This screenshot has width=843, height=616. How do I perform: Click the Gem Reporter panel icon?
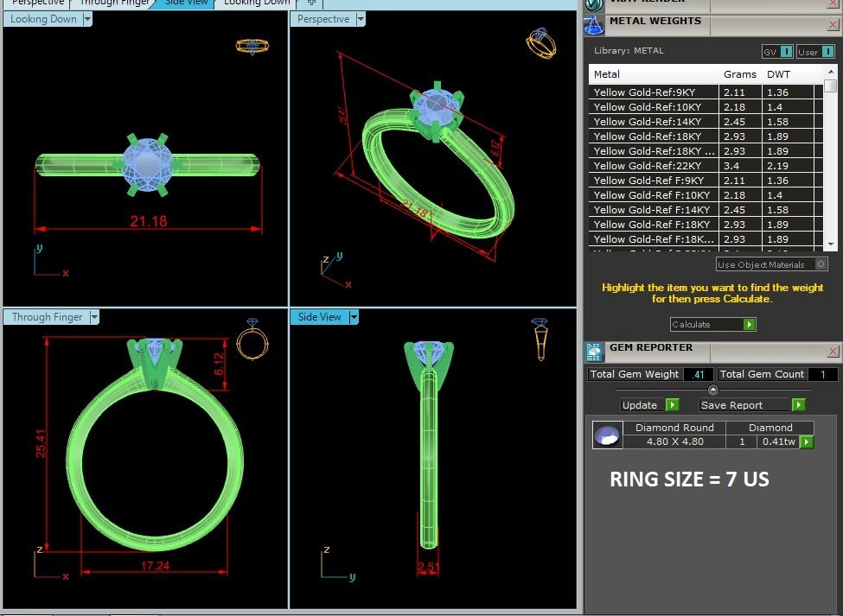coord(594,351)
